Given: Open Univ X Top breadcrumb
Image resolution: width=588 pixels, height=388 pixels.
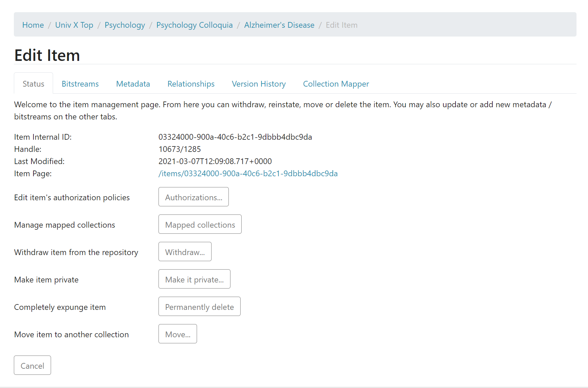Looking at the screenshot, I should tap(74, 25).
